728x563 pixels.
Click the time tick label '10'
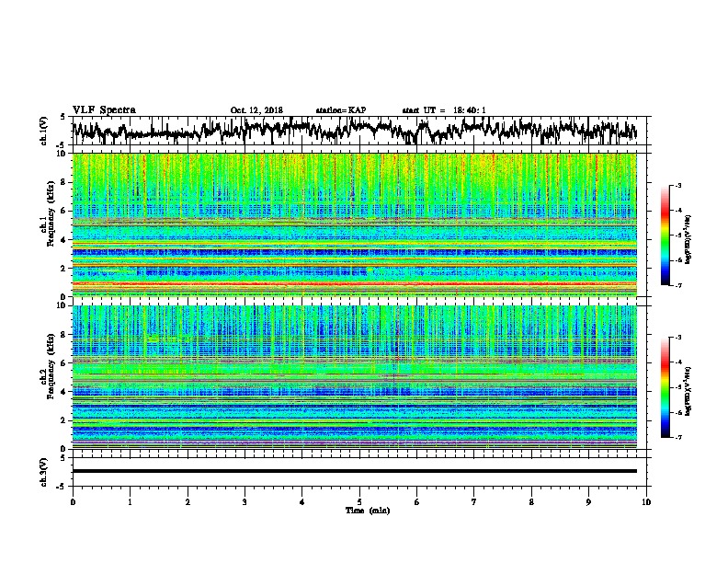(x=646, y=502)
